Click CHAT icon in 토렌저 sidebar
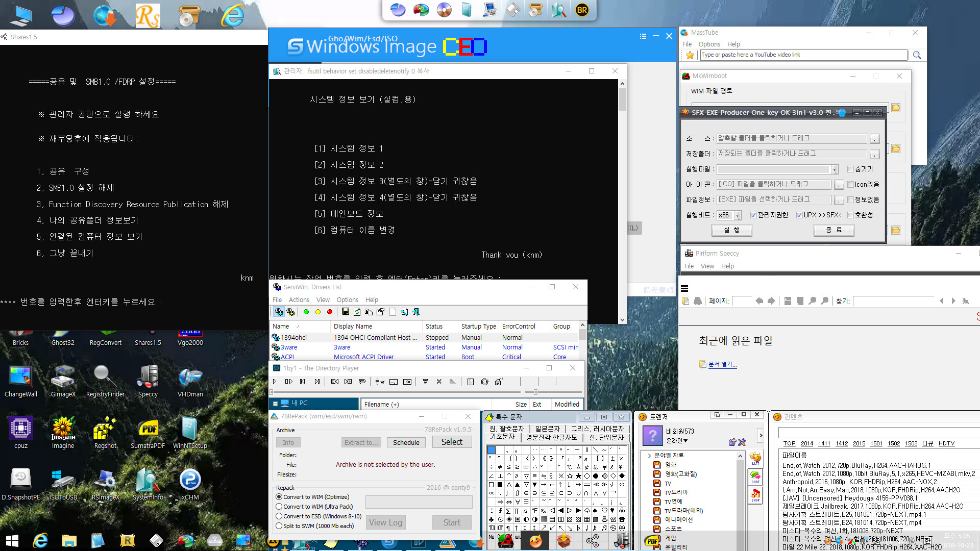Screen dimensions: 980x551 click(755, 477)
